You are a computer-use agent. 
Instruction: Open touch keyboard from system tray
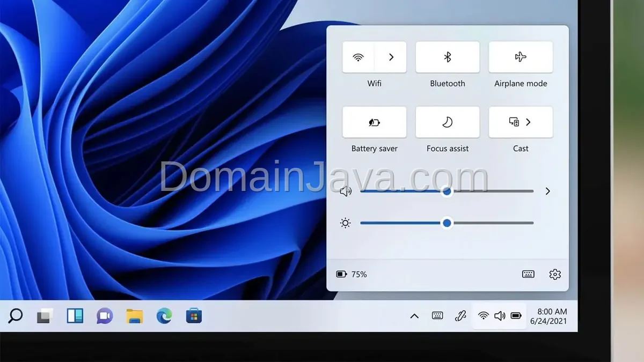pyautogui.click(x=437, y=316)
